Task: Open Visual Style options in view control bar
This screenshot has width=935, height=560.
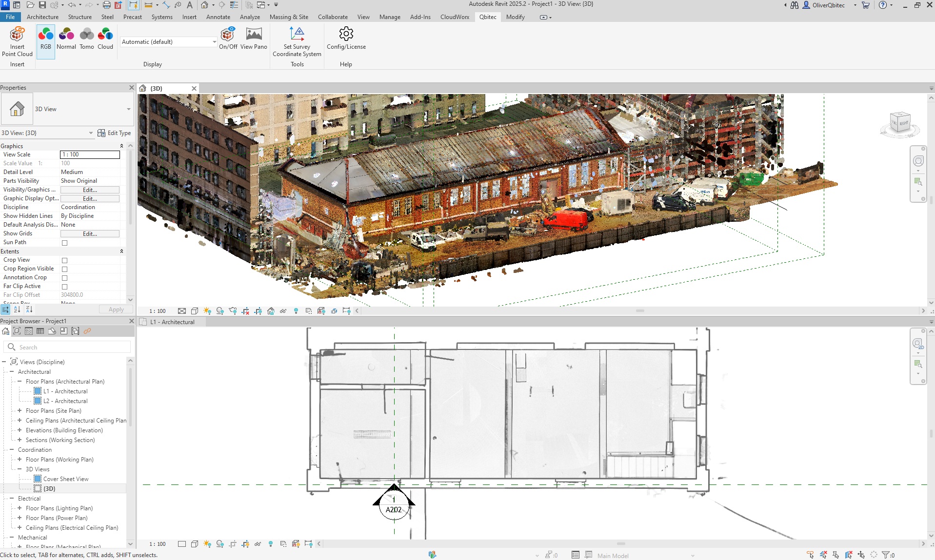Action: [194, 310]
